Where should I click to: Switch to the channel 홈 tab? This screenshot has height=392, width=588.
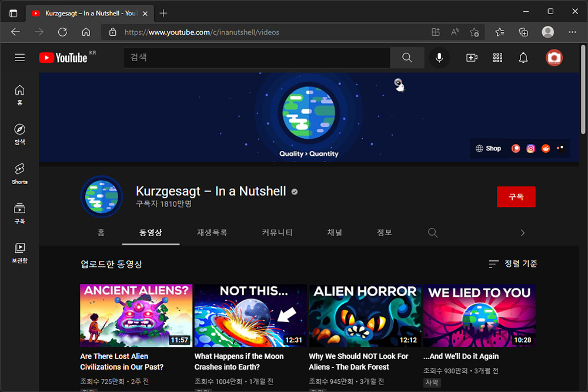(x=101, y=233)
